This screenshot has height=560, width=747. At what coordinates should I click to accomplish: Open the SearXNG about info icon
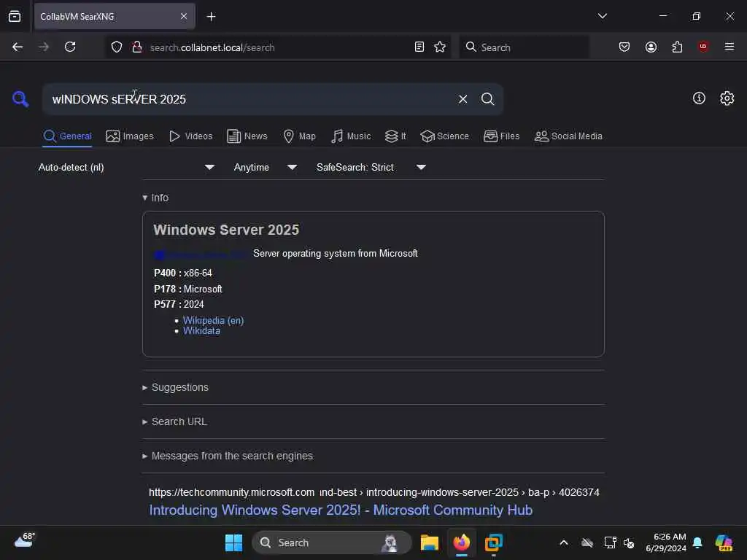coord(699,98)
